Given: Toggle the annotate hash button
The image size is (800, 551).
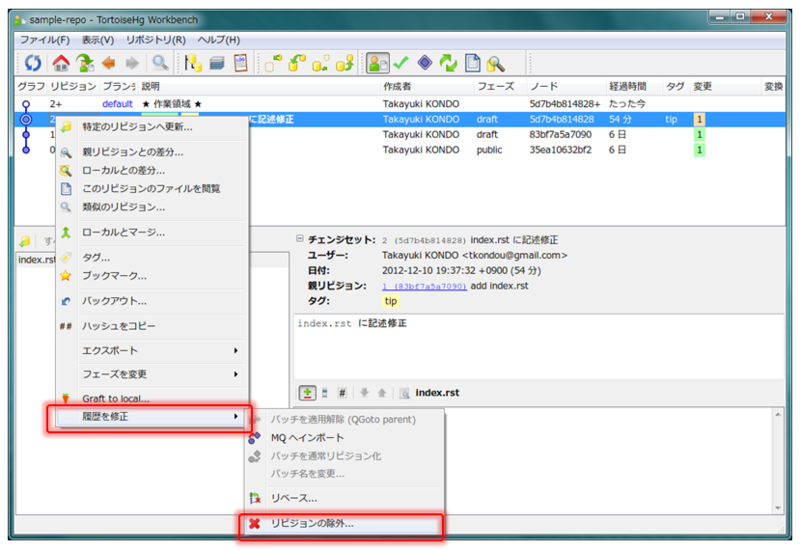Looking at the screenshot, I should point(342,393).
